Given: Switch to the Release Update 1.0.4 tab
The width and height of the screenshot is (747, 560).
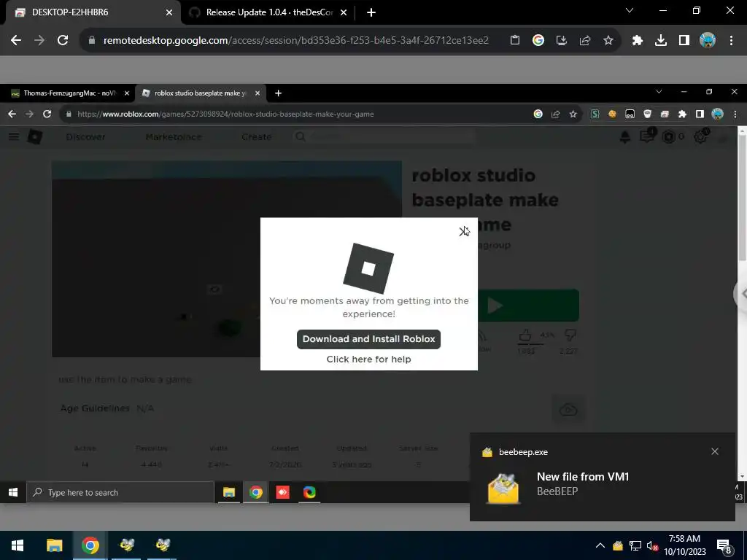Looking at the screenshot, I should click(268, 12).
